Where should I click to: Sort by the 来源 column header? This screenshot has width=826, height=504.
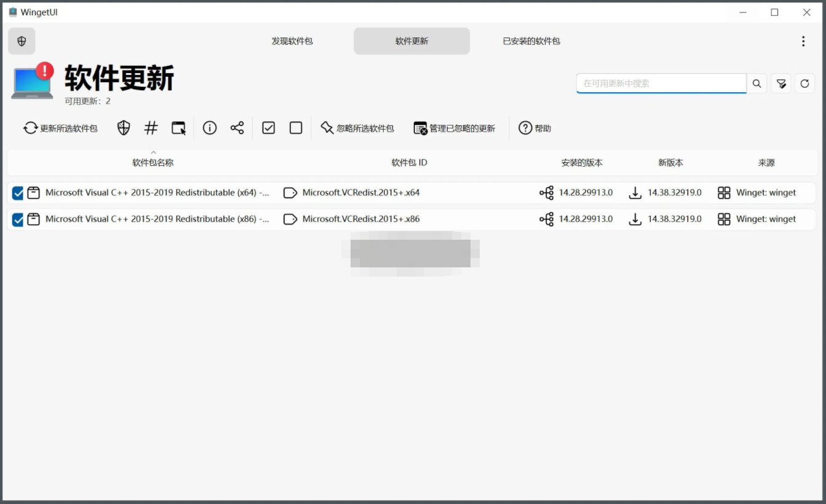[x=766, y=163]
